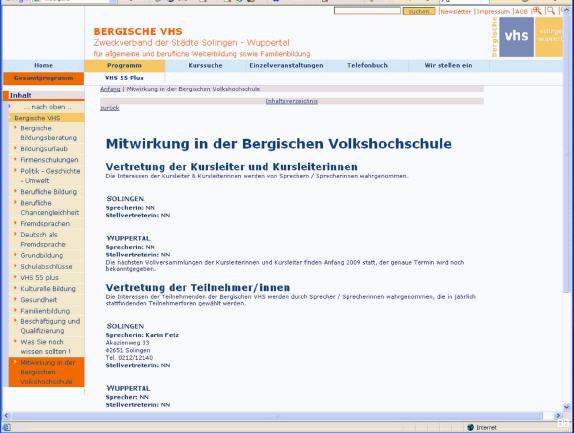Open Familienbildung in sidebar
Screen dimensions: 574x433
point(45,311)
